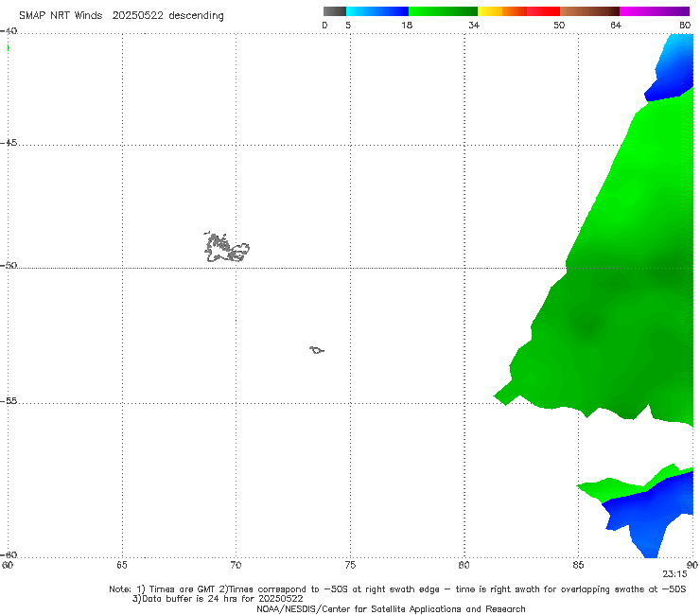Click the color scale label '34'
This screenshot has width=700, height=615.
(x=474, y=25)
